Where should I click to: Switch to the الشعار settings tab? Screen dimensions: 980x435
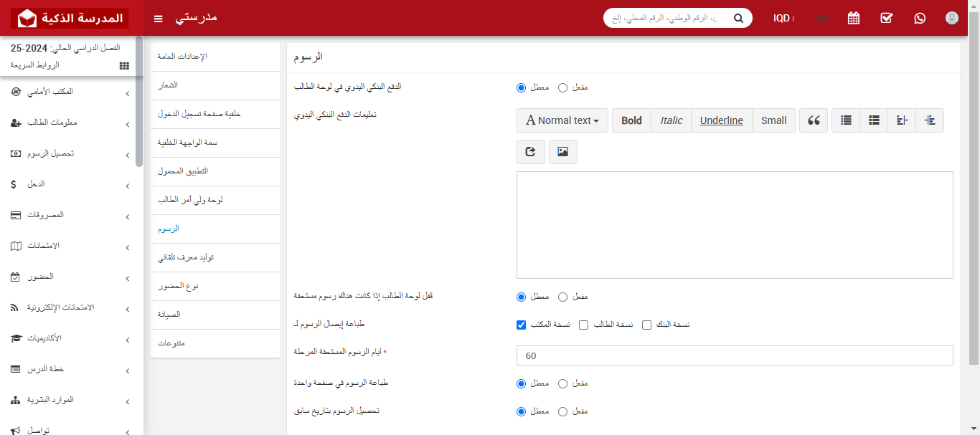click(x=215, y=85)
